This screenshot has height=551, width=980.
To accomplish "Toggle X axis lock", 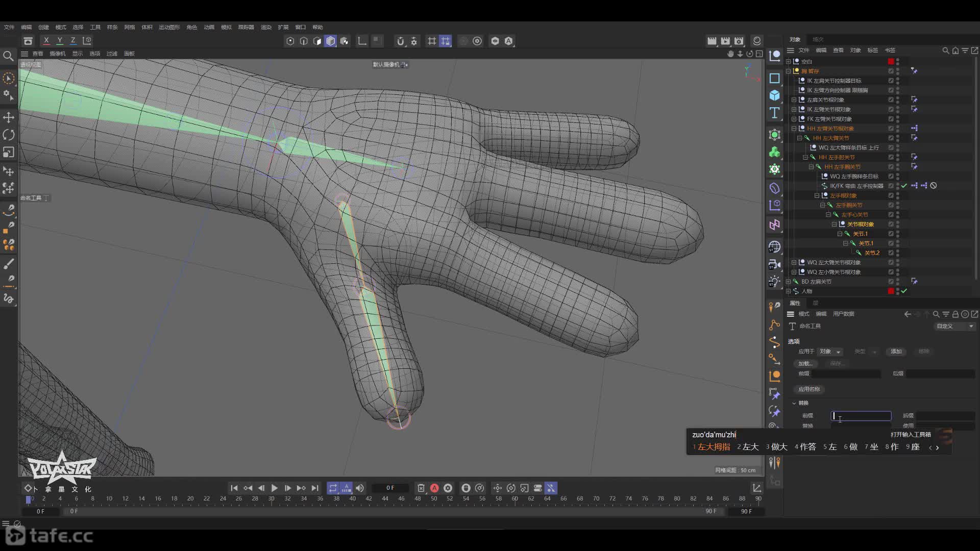I will click(46, 40).
